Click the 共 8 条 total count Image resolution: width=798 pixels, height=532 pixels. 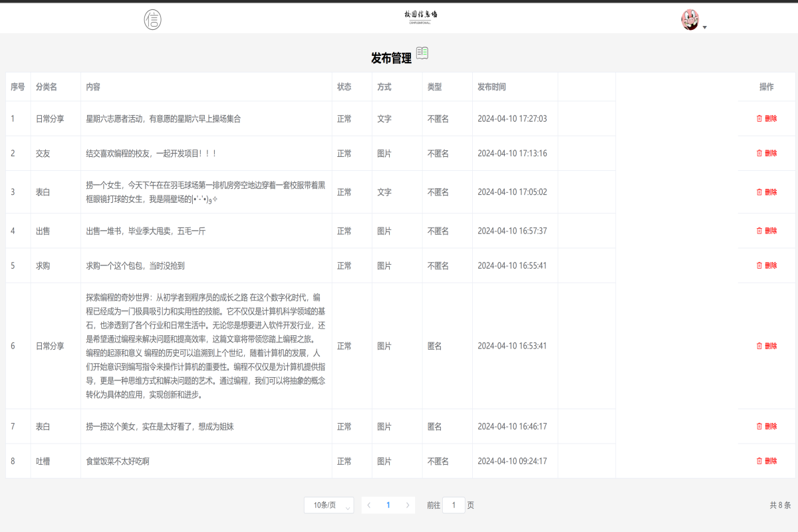pyautogui.click(x=780, y=505)
